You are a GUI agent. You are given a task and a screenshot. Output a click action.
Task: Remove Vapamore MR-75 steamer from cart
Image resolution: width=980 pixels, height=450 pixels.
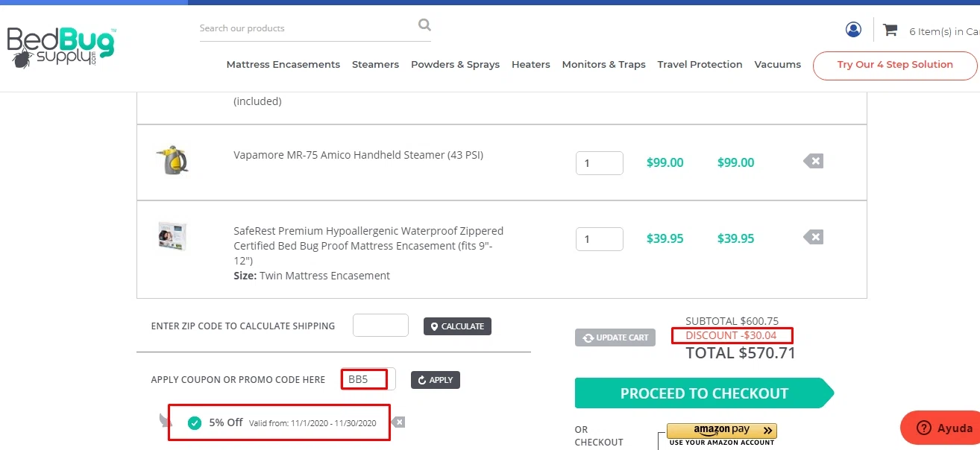click(814, 161)
